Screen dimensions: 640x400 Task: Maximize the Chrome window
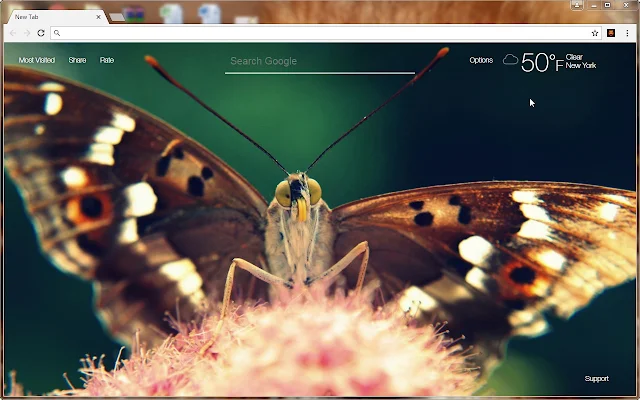point(607,5)
